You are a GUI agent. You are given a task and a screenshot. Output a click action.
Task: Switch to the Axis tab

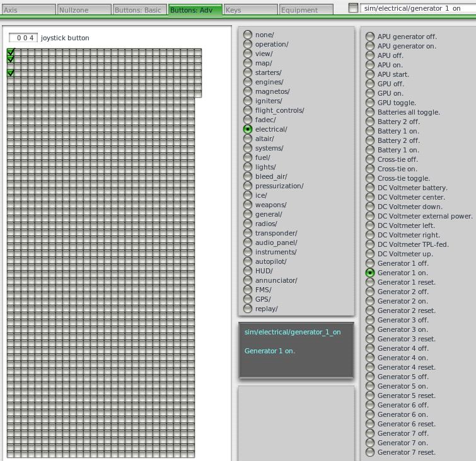28,10
